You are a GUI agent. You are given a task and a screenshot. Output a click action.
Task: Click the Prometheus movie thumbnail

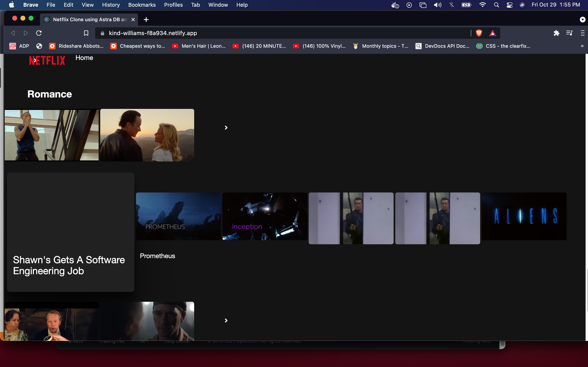click(x=178, y=216)
